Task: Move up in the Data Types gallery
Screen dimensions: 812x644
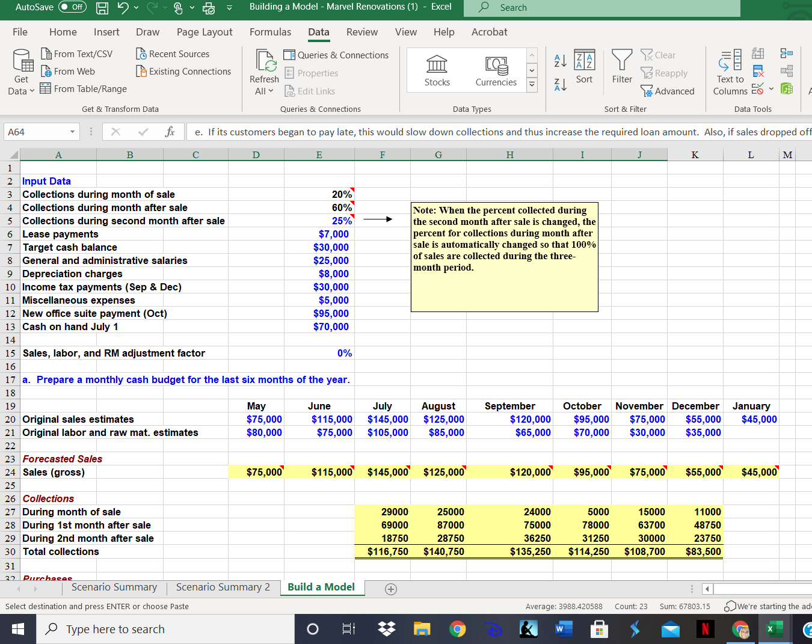Action: (532, 55)
